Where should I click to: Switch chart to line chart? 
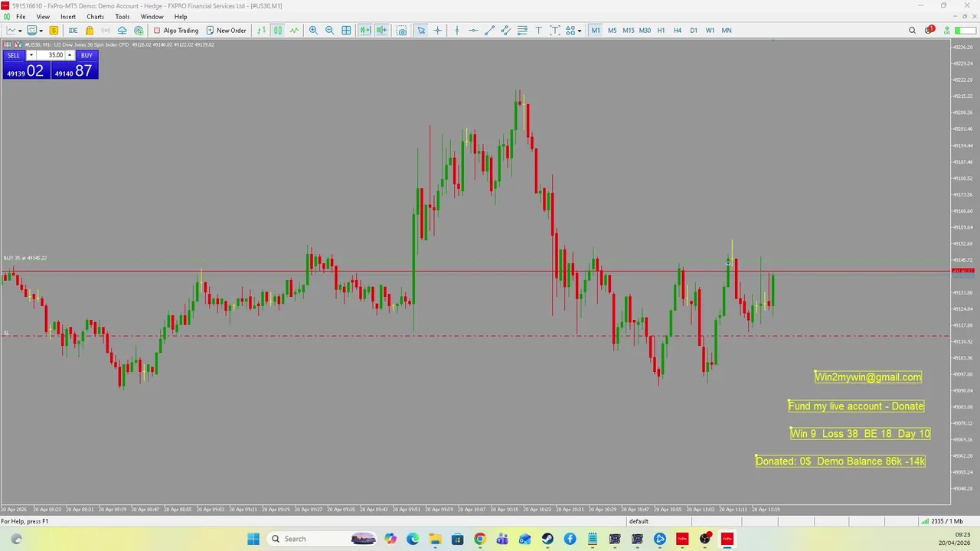tap(294, 31)
